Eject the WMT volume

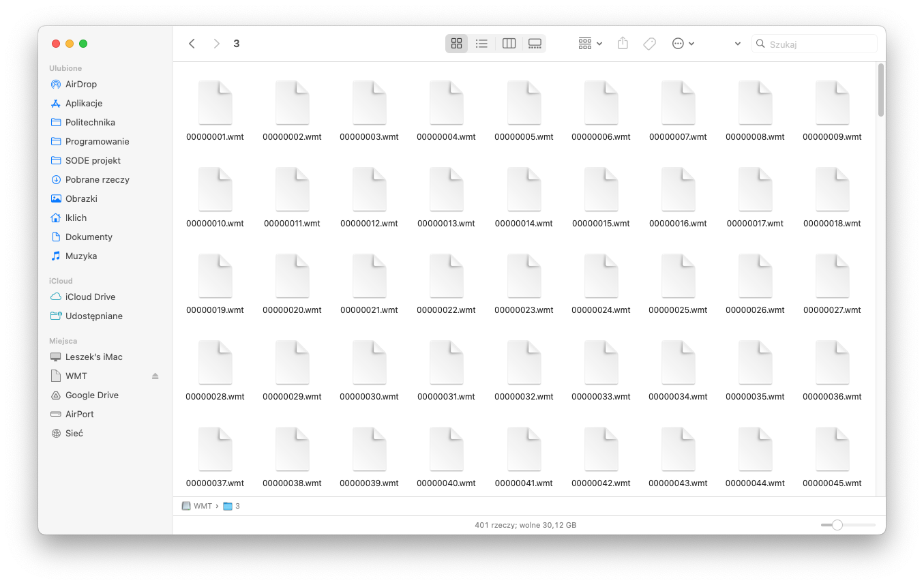[155, 376]
